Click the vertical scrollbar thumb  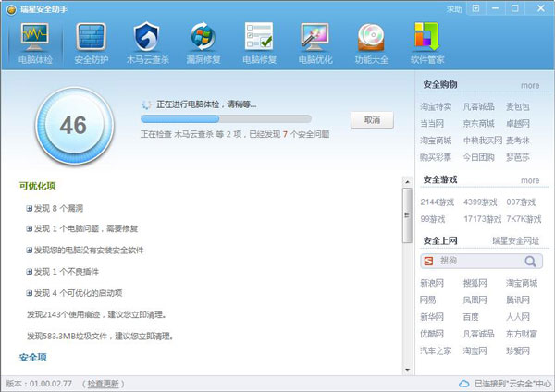tap(407, 215)
